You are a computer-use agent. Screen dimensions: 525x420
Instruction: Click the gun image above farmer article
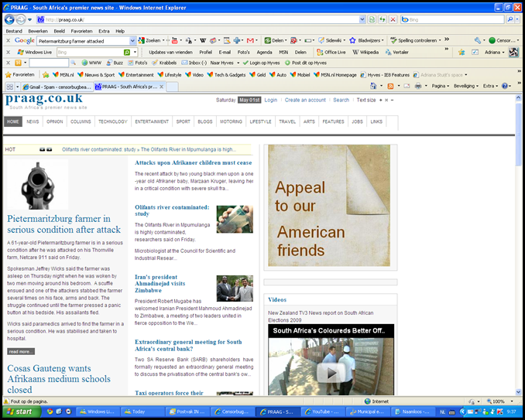(37, 184)
